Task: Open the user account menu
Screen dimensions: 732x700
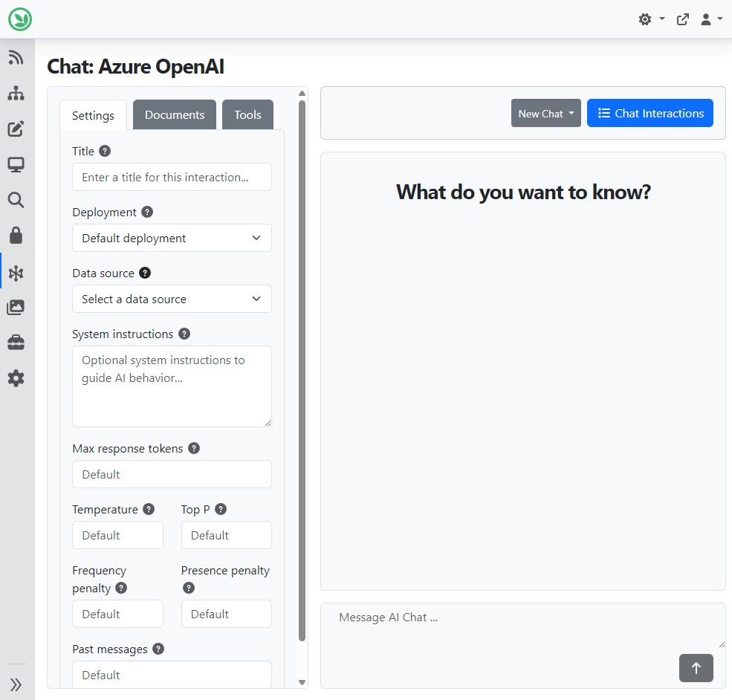Action: pos(711,19)
